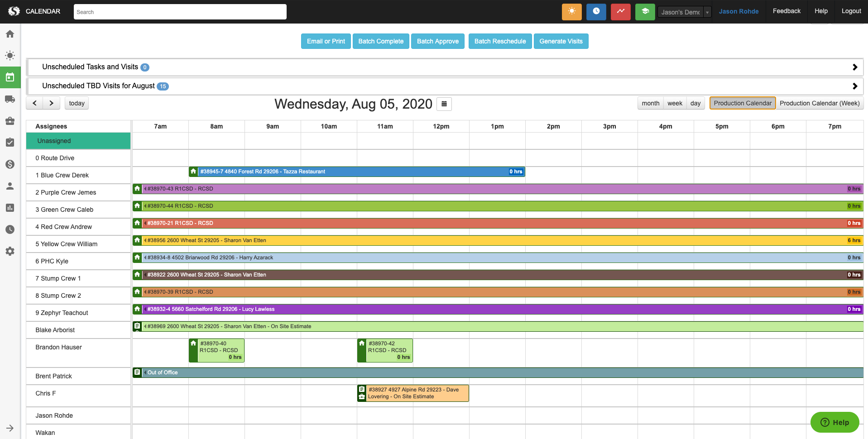Open the clients person icon in sidebar
This screenshot has height=439, width=868.
[10, 186]
